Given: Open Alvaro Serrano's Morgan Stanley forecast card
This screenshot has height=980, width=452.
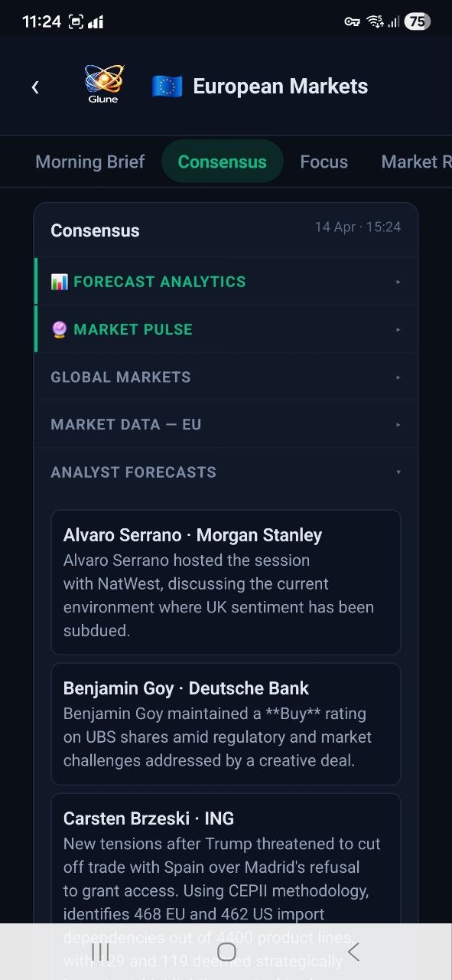Looking at the screenshot, I should [226, 582].
